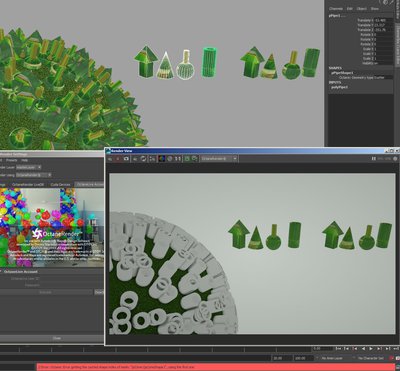Click play backward on the timeline
The height and width of the screenshot is (371, 400).
click(x=363, y=349)
